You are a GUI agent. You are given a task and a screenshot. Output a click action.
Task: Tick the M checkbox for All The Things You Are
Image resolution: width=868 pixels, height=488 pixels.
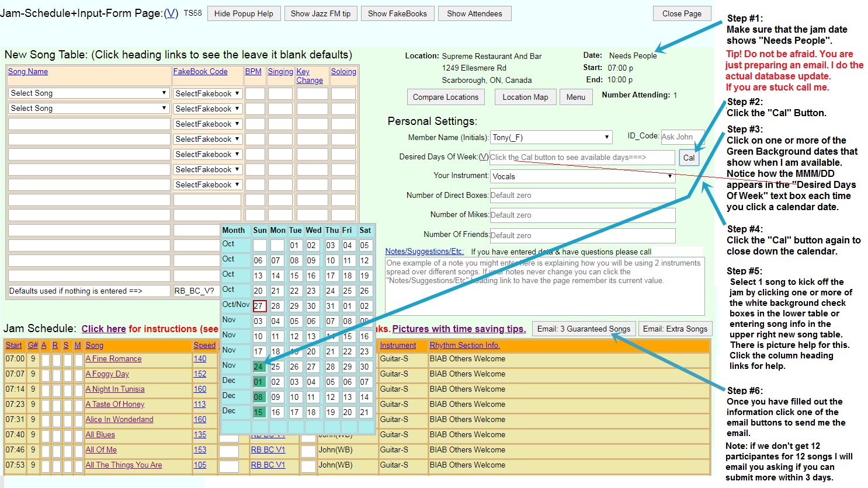click(79, 466)
